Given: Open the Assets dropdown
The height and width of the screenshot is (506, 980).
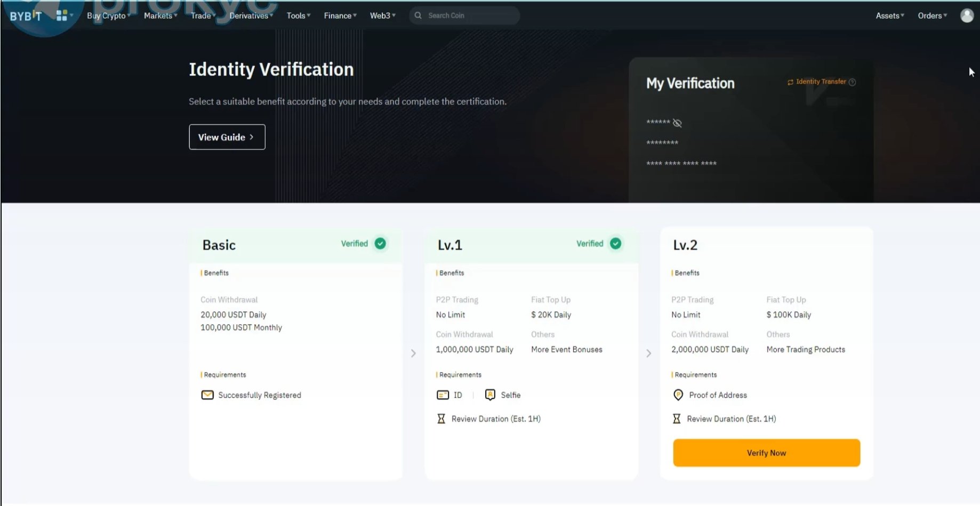Looking at the screenshot, I should [x=889, y=15].
